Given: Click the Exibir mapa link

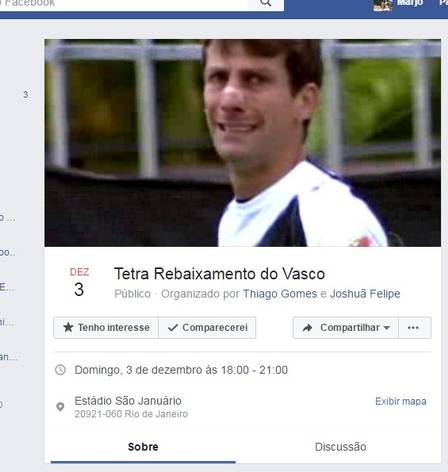Looking at the screenshot, I should tap(401, 401).
